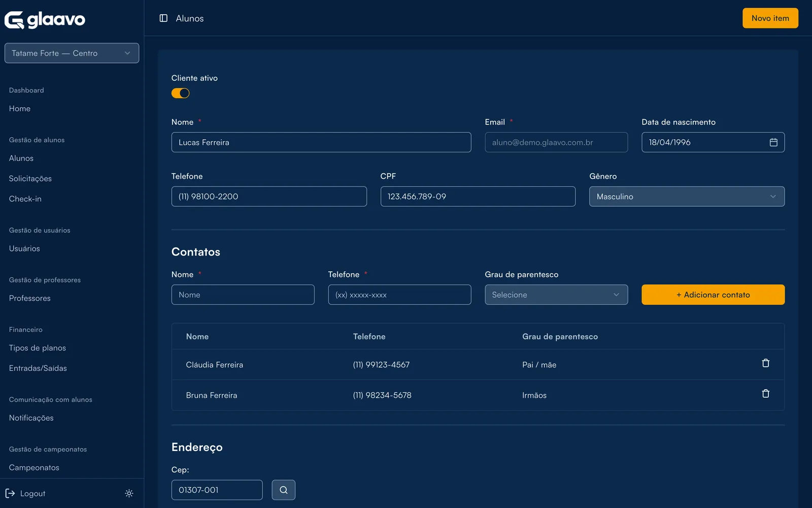
Task: Expand the Grau de parentesco Selecione dropdown
Action: 556,295
